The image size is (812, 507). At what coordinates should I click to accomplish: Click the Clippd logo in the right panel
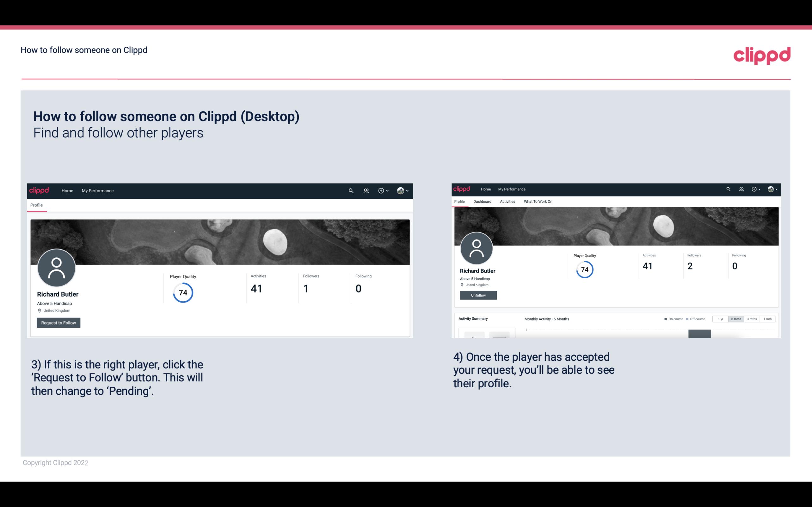click(462, 189)
